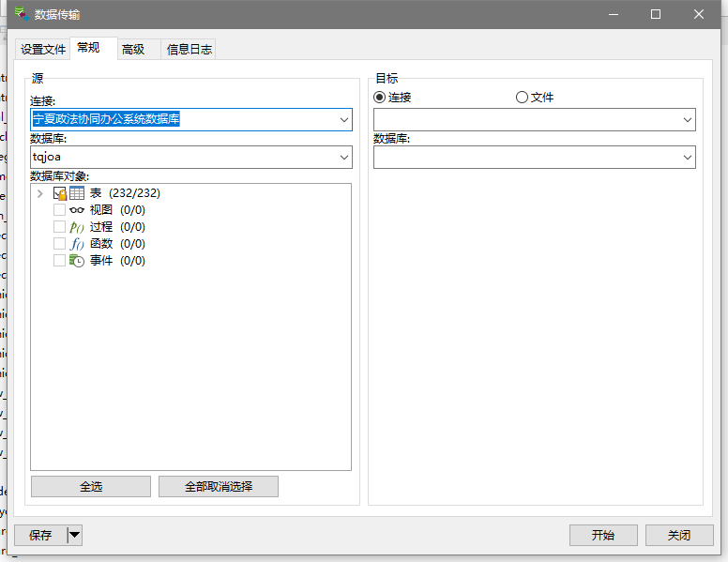Select the 事件 (0/0) tree row label

point(117,261)
